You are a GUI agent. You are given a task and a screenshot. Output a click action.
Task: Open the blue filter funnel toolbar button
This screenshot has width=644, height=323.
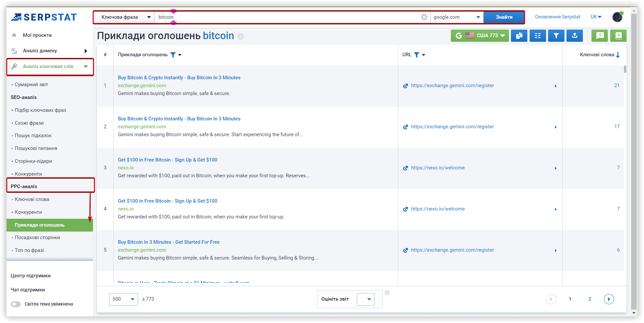click(x=556, y=36)
